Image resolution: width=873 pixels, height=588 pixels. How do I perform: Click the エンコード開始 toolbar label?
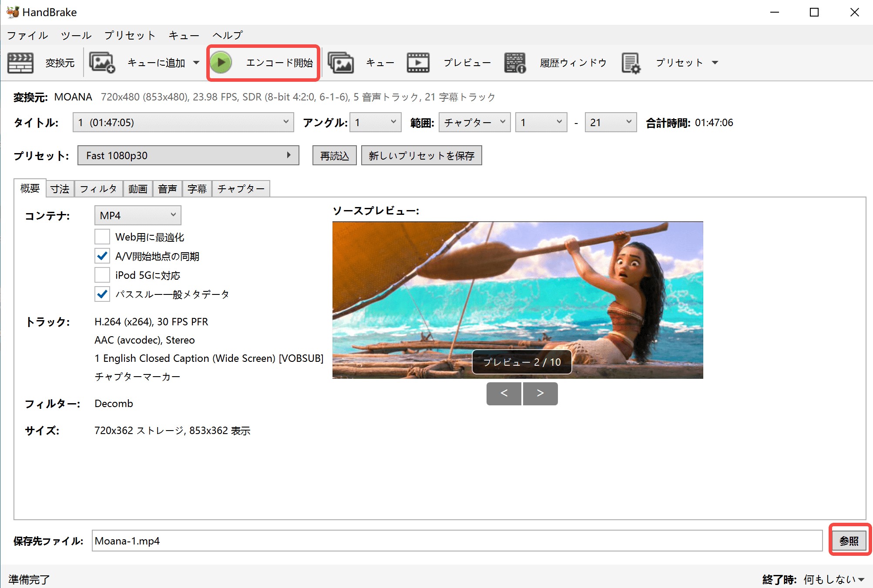(279, 63)
